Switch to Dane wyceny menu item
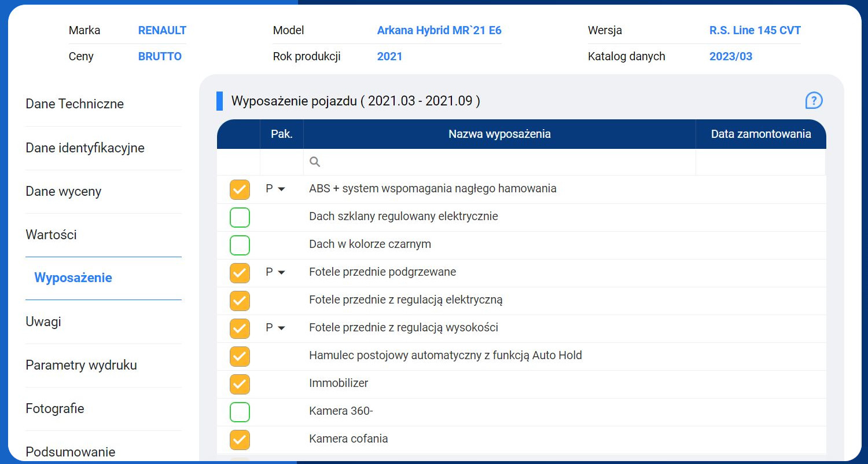Screen dimensions: 868x464 (64, 192)
